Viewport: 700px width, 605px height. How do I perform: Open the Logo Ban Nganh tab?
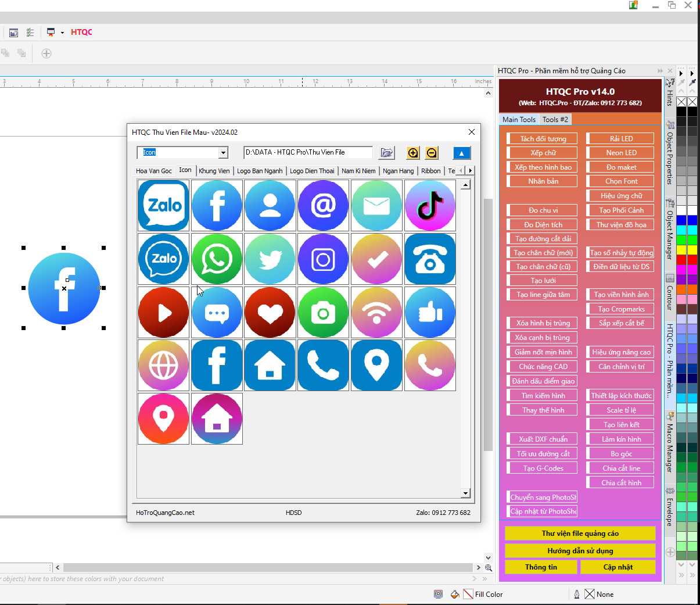click(260, 171)
